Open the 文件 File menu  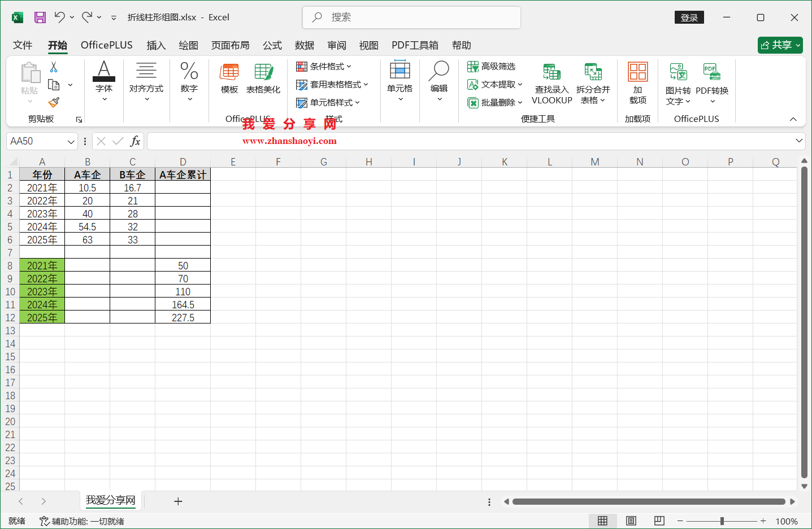tap(23, 45)
